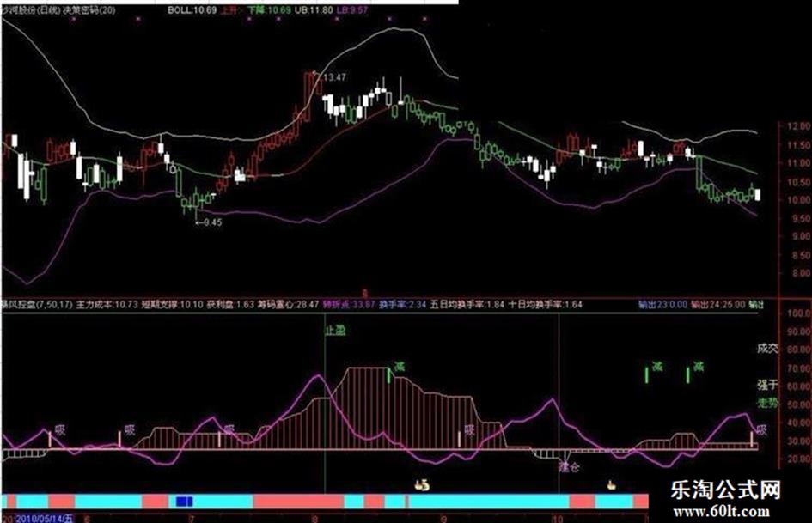
Task: Click the 获利盘:1.63 readout
Action: coord(230,305)
